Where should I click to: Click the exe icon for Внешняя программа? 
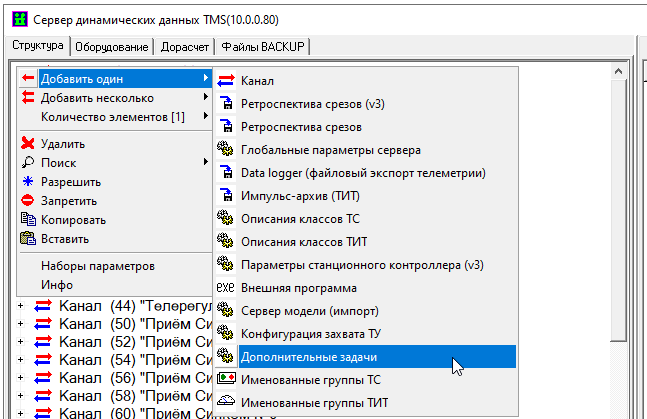[x=226, y=287]
